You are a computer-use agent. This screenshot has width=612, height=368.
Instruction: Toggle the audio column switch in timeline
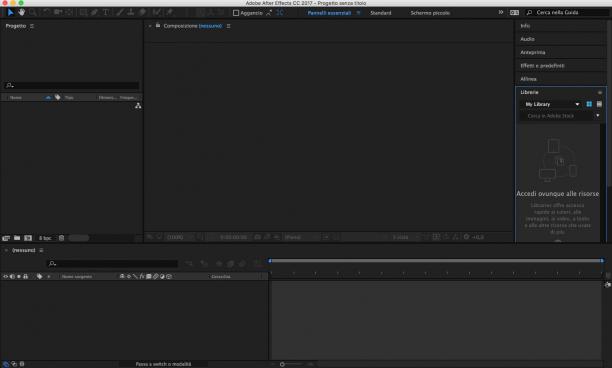(12, 276)
